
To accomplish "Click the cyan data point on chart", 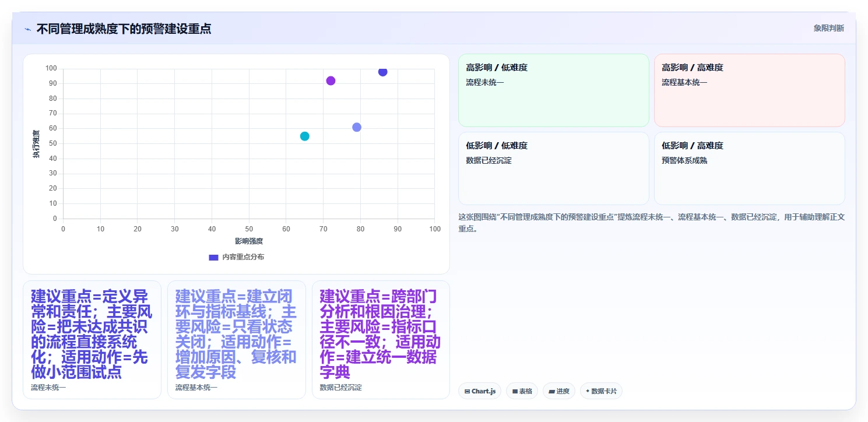I will click(304, 136).
